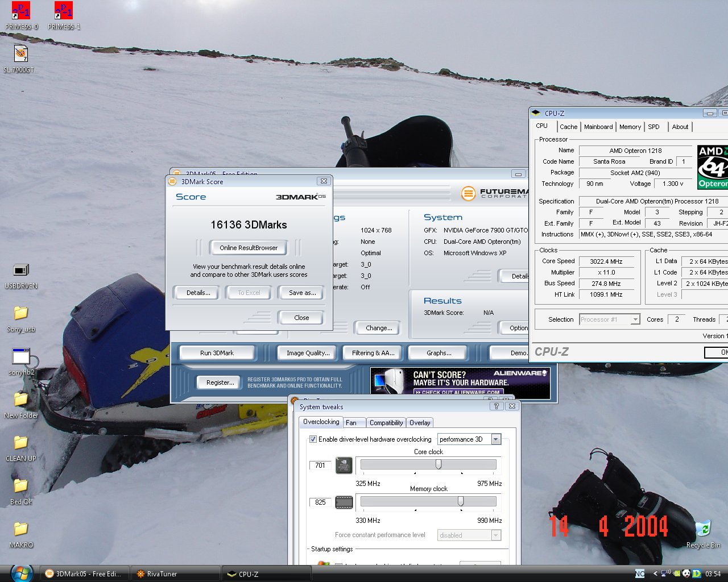Switch to the Cache tab in CPU-Z
This screenshot has width=728, height=582.
coord(568,127)
